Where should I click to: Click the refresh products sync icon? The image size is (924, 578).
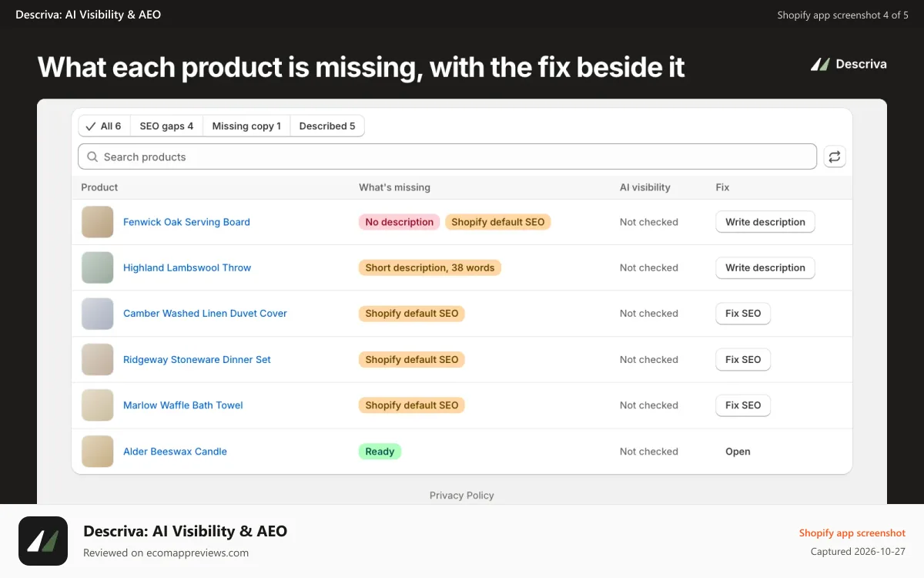835,156
